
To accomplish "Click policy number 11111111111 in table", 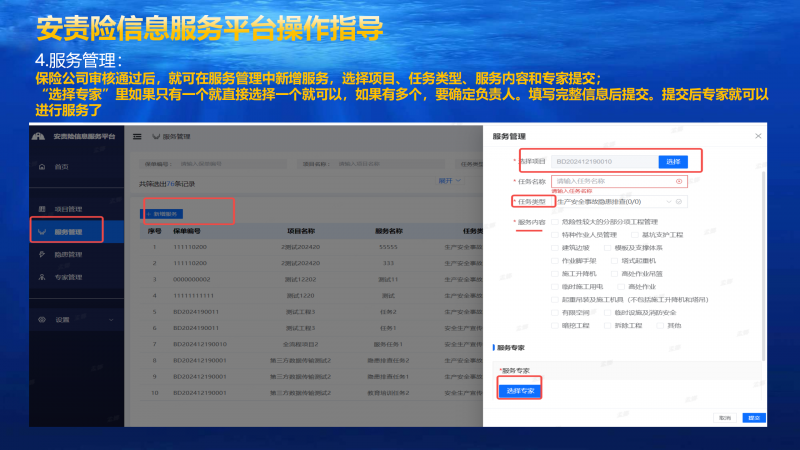I will 193,295.
